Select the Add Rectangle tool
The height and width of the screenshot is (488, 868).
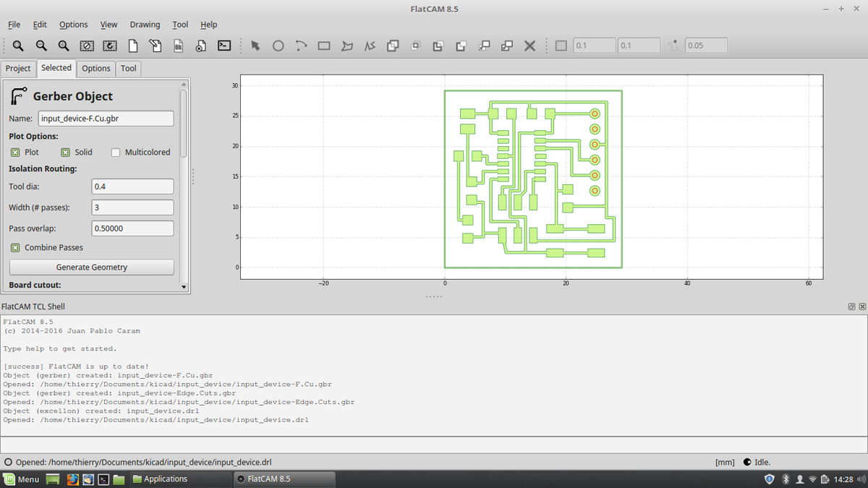[x=324, y=46]
